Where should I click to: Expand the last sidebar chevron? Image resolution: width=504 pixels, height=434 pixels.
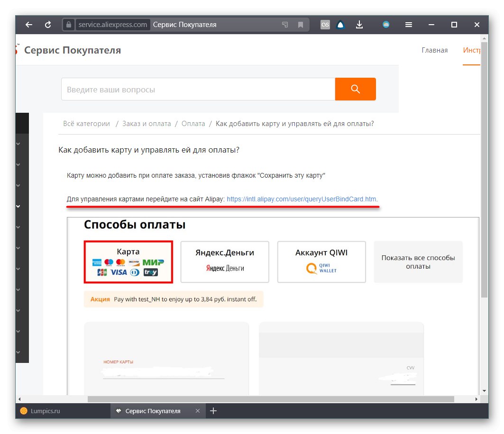18,353
